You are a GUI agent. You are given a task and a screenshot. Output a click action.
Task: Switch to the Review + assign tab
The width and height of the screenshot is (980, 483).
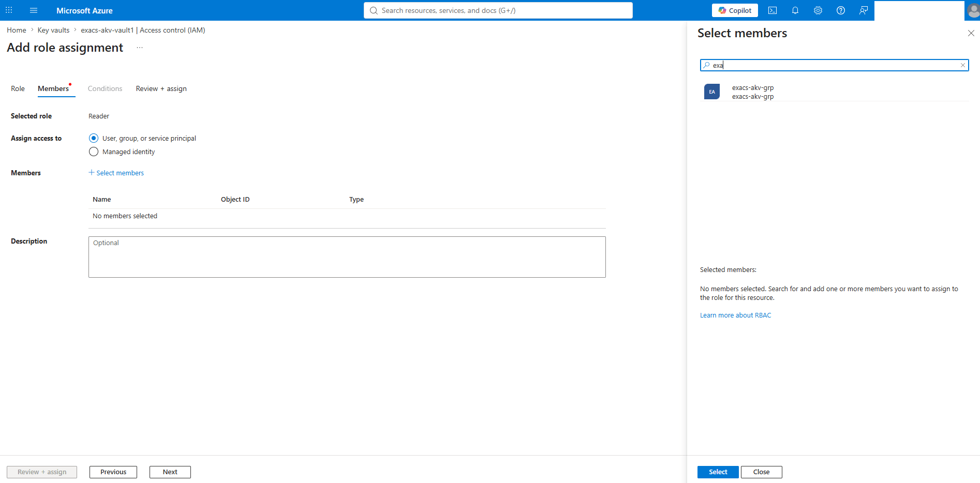161,88
